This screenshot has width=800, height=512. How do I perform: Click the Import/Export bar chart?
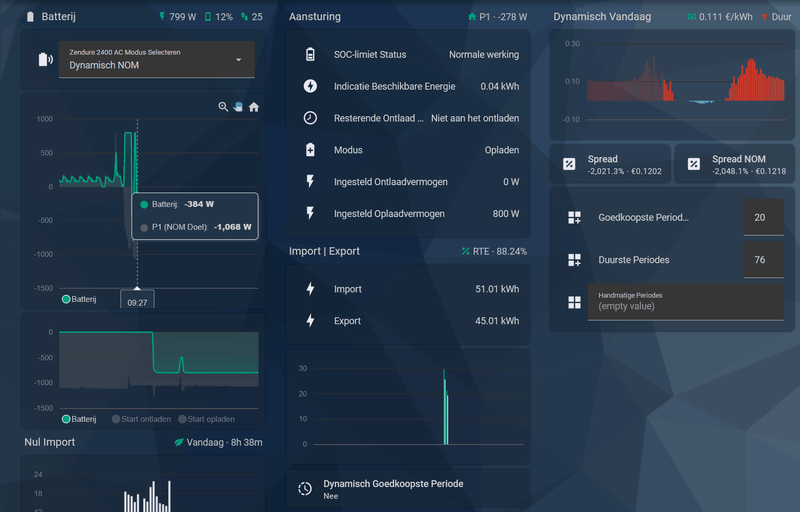408,407
